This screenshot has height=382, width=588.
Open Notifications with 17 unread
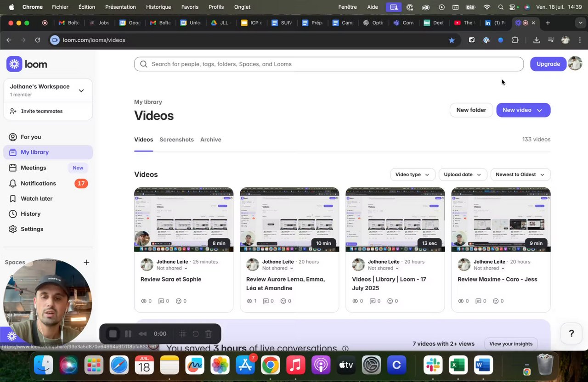point(48,183)
